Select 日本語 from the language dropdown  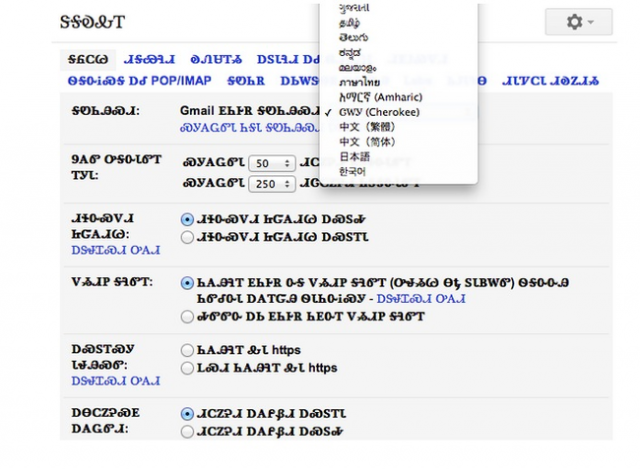click(353, 157)
